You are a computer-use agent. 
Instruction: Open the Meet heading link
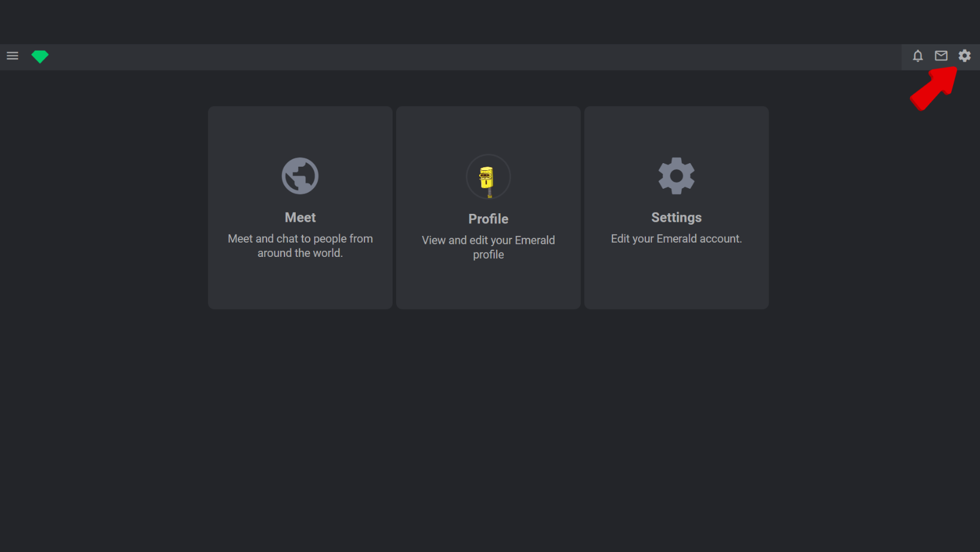(300, 217)
